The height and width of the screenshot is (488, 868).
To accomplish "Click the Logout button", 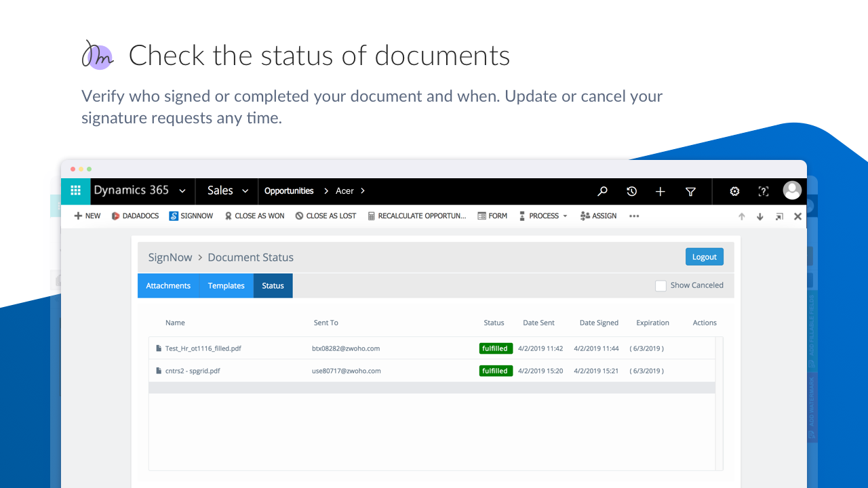I will click(x=704, y=257).
